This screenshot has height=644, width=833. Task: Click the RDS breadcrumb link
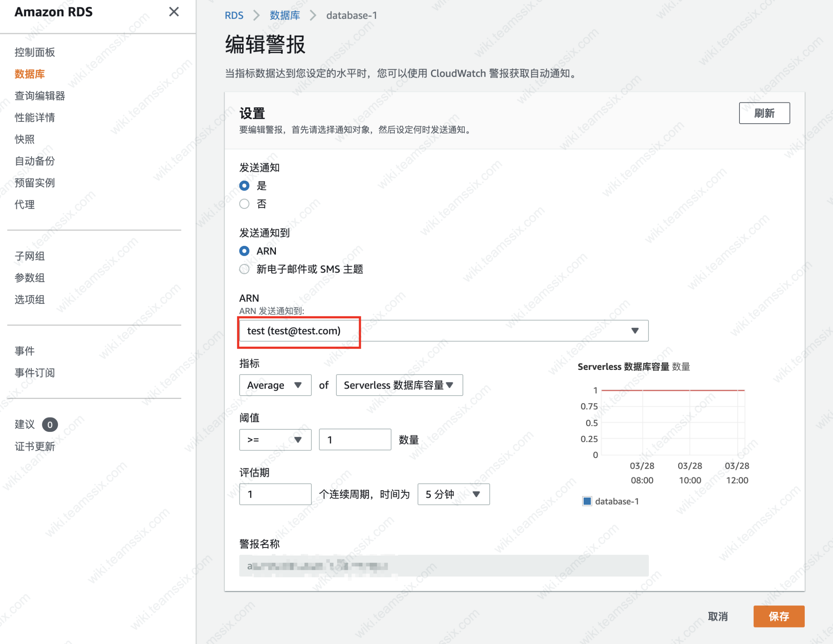234,15
